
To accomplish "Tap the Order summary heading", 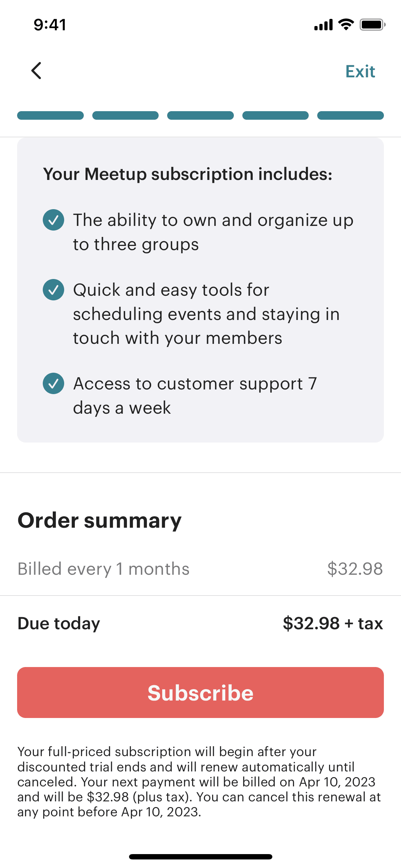I will click(99, 520).
